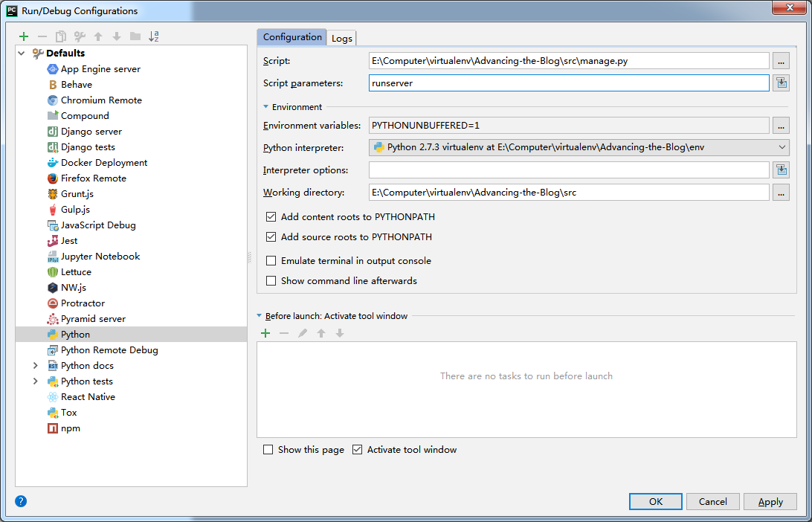Screen dimensions: 812x522
Task: Uncheck the Activate tool window checkbox
Action: [x=358, y=449]
